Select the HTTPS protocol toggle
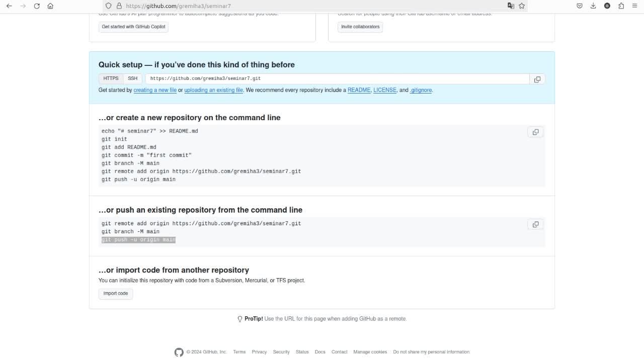644x362 pixels. (111, 78)
